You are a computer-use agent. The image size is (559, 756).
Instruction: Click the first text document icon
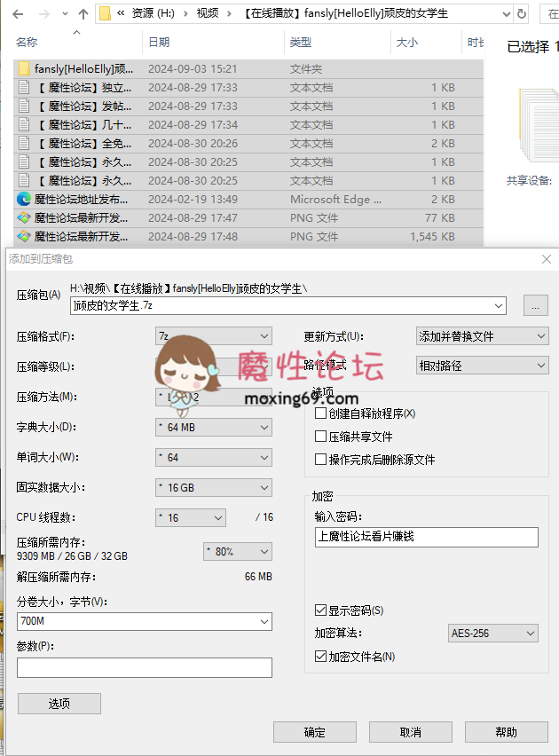click(24, 88)
